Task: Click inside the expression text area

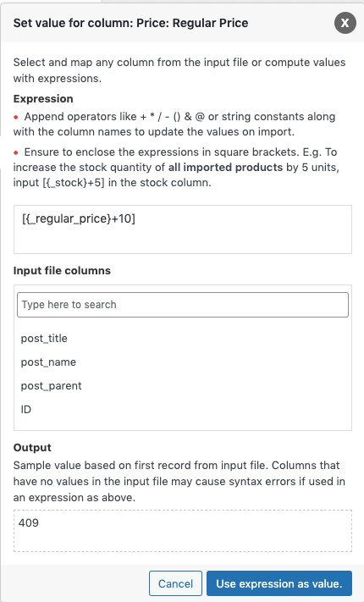Action: click(x=183, y=229)
